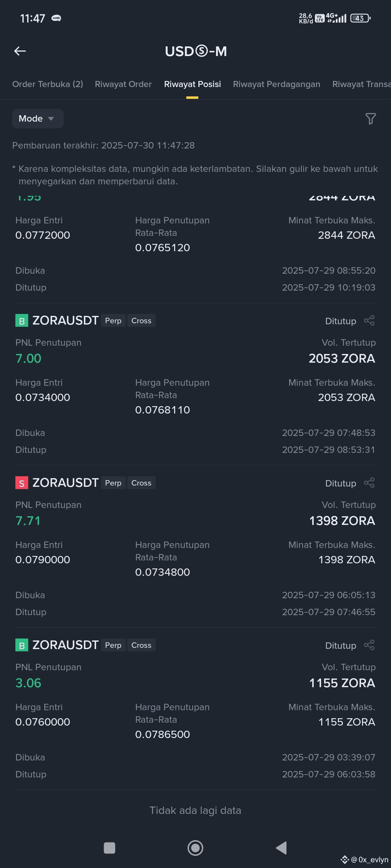Open Riwayat Order tab

(x=123, y=84)
